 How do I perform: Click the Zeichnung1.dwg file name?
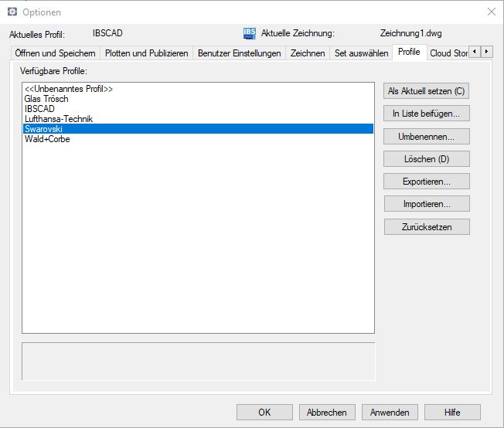[410, 33]
